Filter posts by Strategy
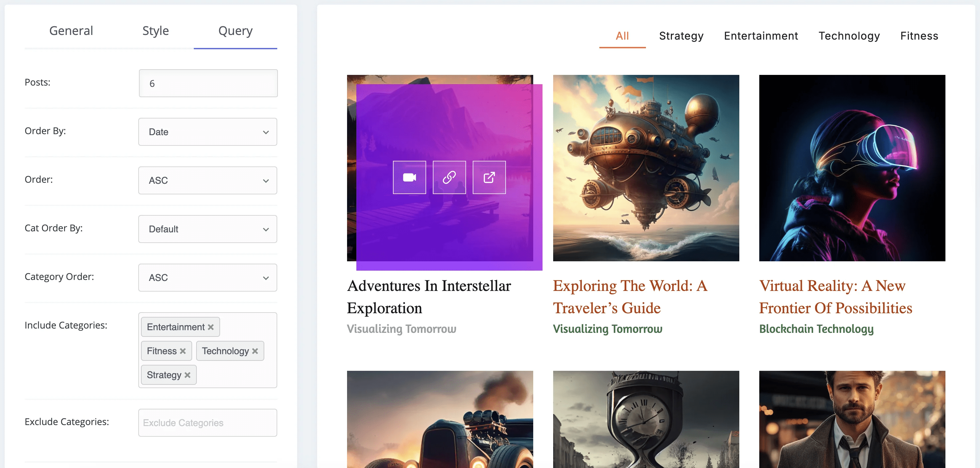This screenshot has width=980, height=468. point(681,36)
